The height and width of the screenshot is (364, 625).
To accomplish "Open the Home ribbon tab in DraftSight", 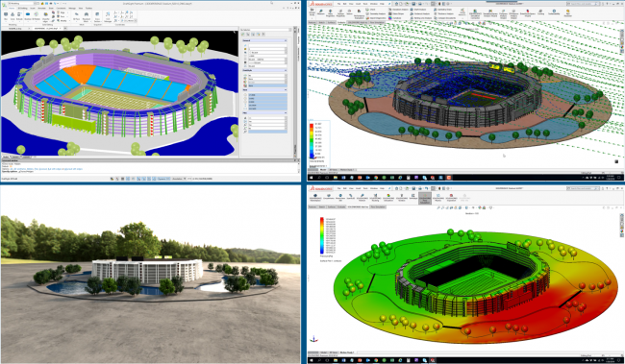I will (x=12, y=8).
